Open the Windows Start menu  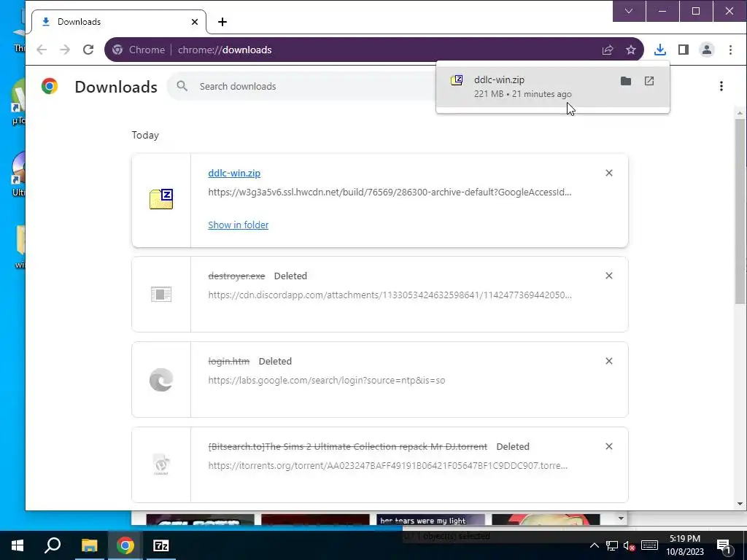tap(18, 545)
